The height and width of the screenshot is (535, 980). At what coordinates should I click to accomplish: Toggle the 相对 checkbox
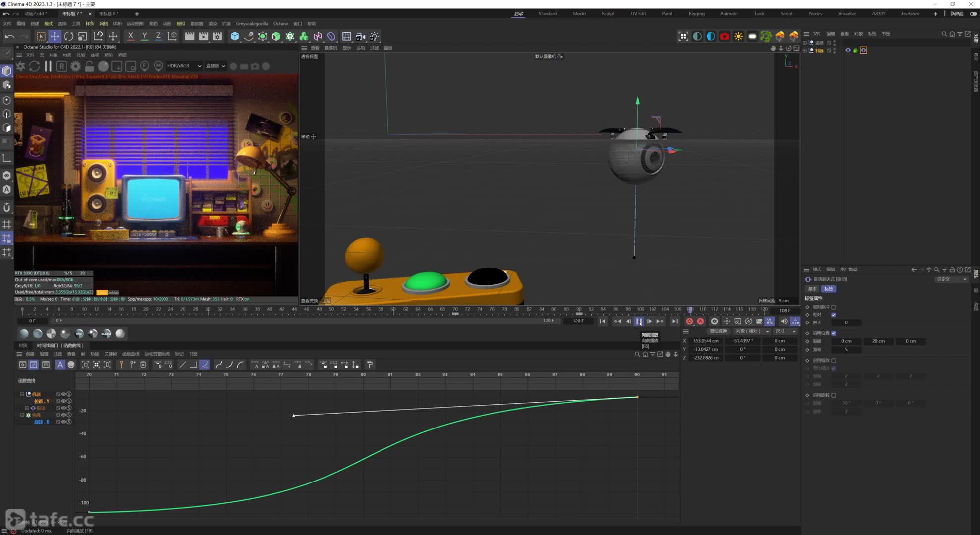(x=834, y=315)
